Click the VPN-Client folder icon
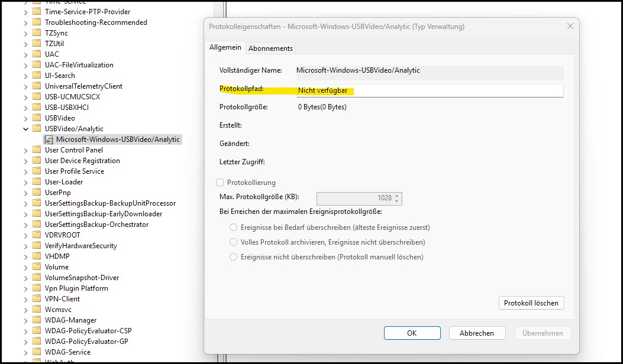The height and width of the screenshot is (364, 623). pyautogui.click(x=37, y=298)
